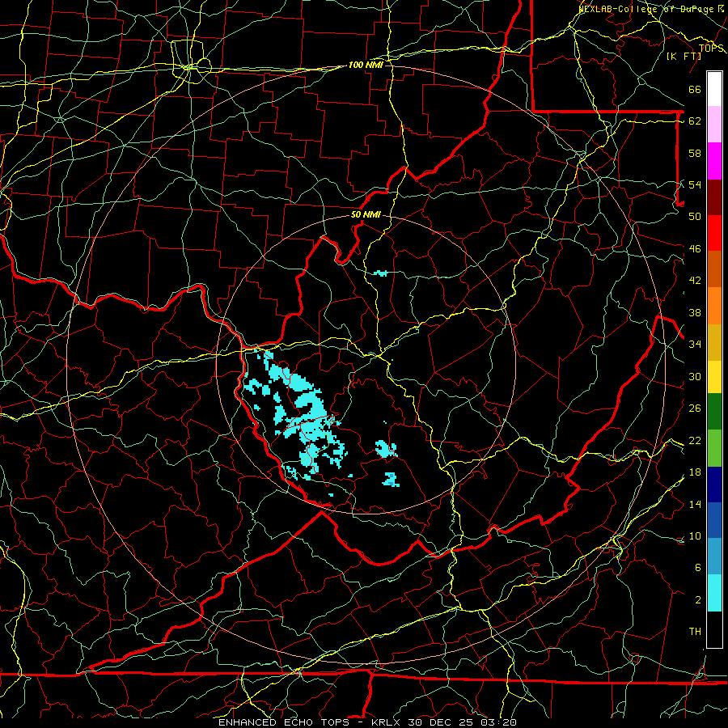Image resolution: width=728 pixels, height=728 pixels.
Task: Click the 30 DEC 25 date text
Action: point(443,722)
